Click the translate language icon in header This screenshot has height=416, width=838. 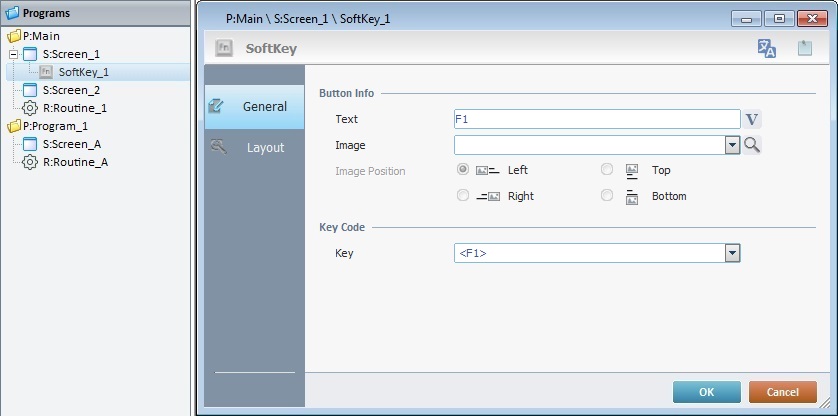coord(767,48)
